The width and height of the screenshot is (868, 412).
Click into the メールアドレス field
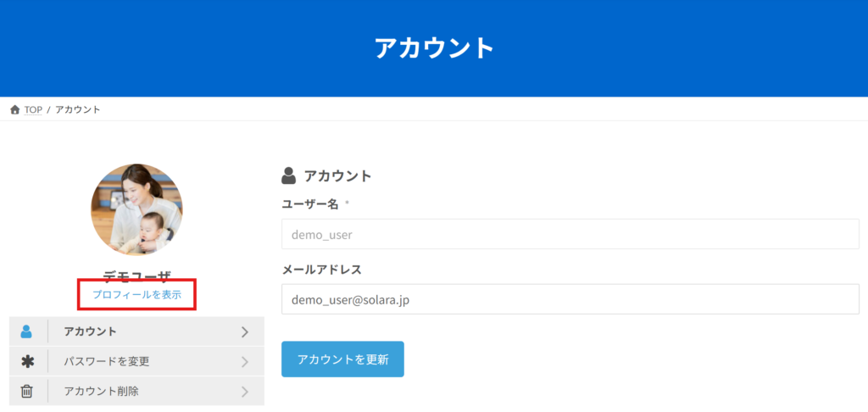pyautogui.click(x=570, y=299)
